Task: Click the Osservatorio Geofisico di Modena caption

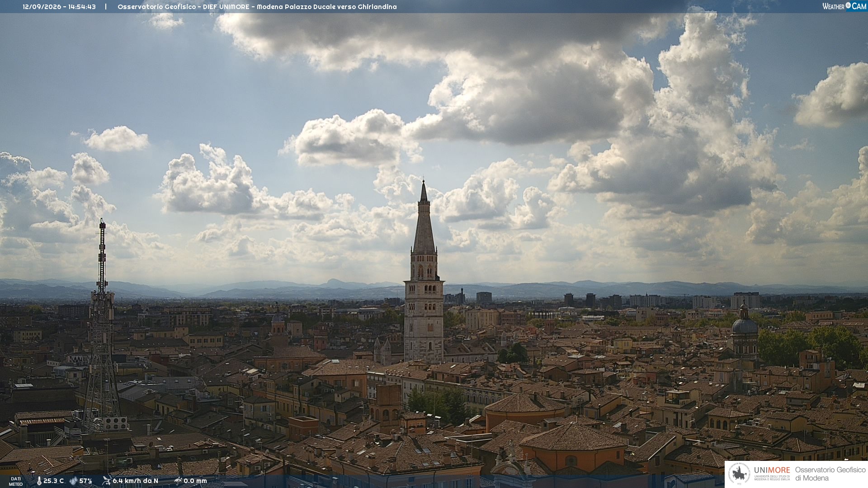Action: click(x=830, y=474)
